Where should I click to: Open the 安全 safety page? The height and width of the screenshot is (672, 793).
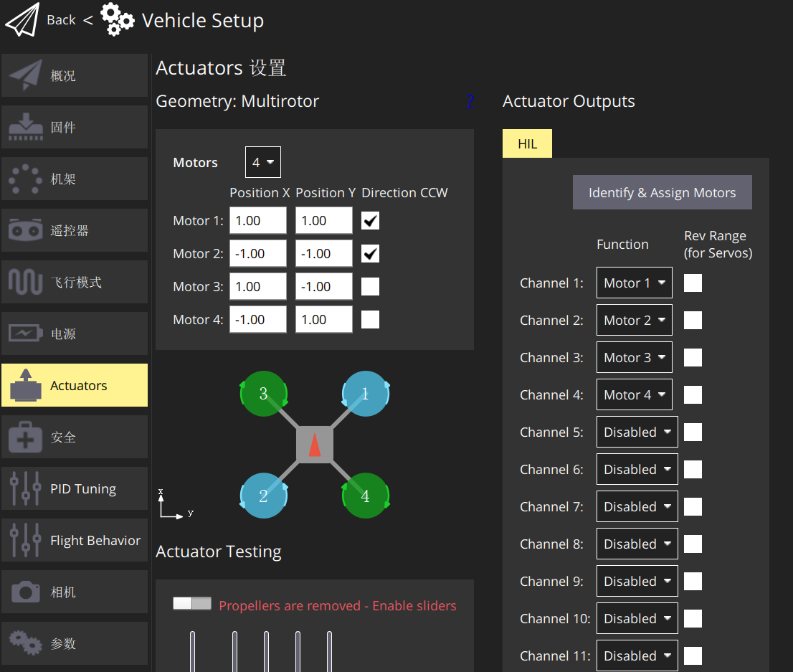click(75, 437)
